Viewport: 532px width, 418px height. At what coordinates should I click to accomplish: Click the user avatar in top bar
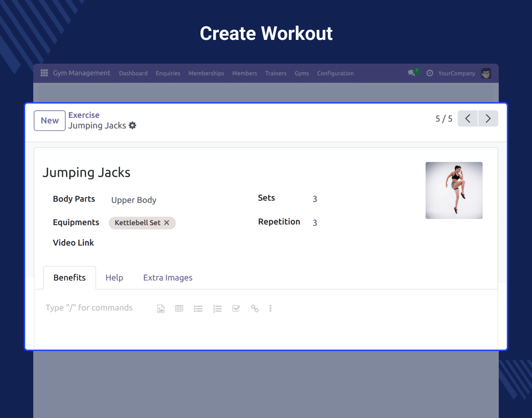pyautogui.click(x=486, y=73)
